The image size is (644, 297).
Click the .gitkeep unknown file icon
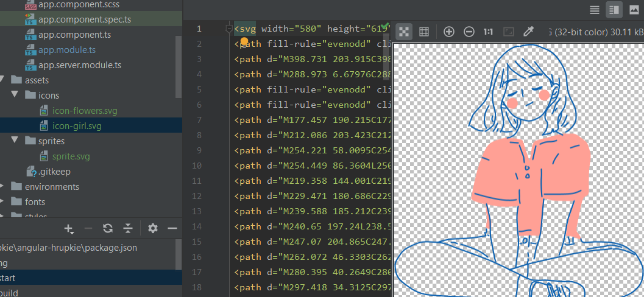(x=31, y=172)
